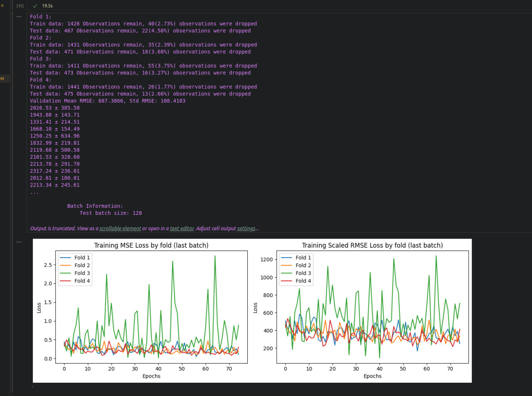Open cell output settings link
The height and width of the screenshot is (396, 532).
click(246, 229)
